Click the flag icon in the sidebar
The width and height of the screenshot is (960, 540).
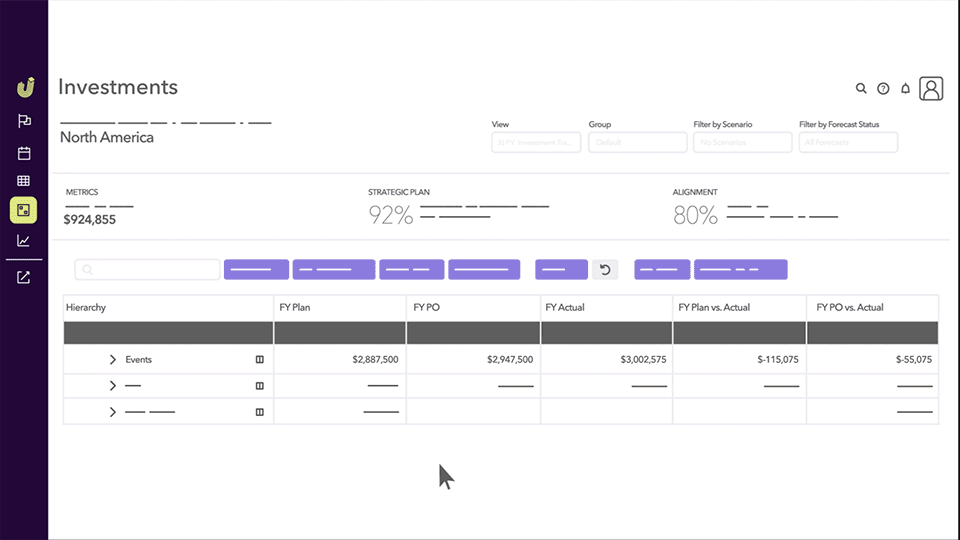[24, 121]
